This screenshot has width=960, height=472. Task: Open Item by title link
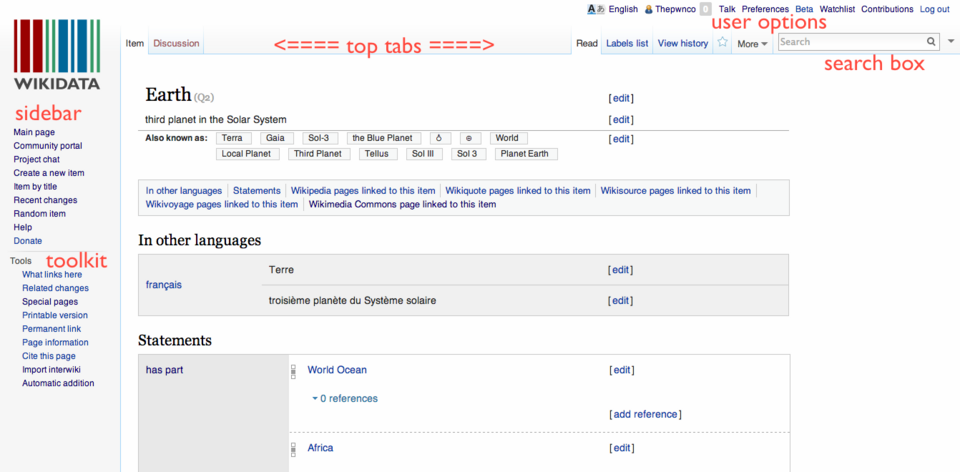click(36, 186)
